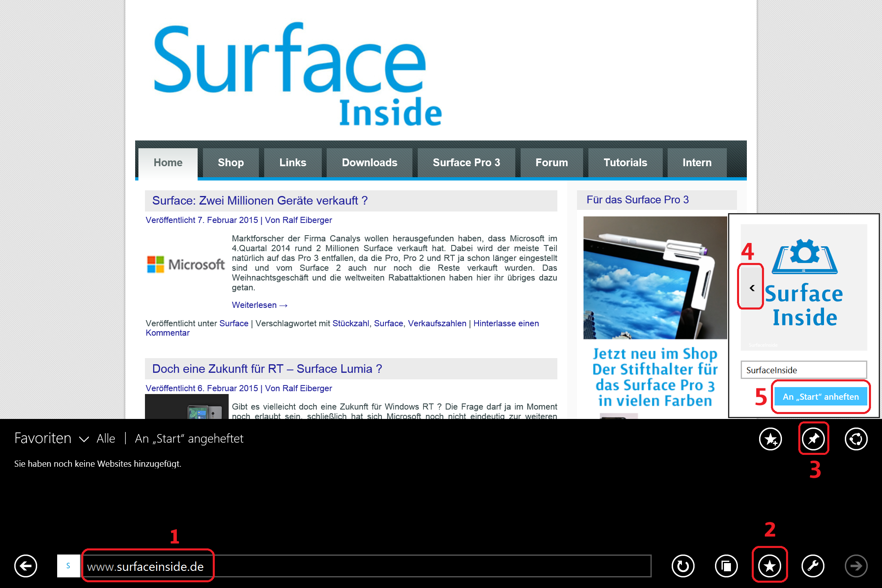Click the Surface Inside tile preview

(x=804, y=287)
